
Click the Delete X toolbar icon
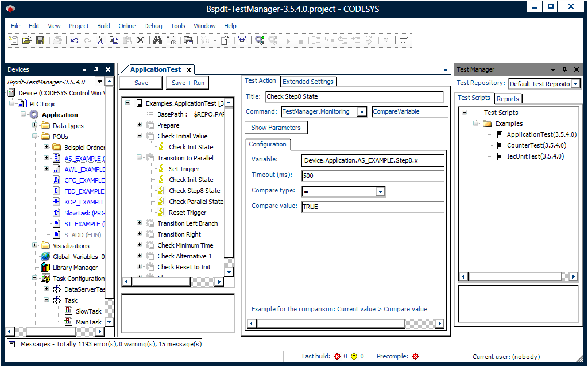click(x=140, y=40)
